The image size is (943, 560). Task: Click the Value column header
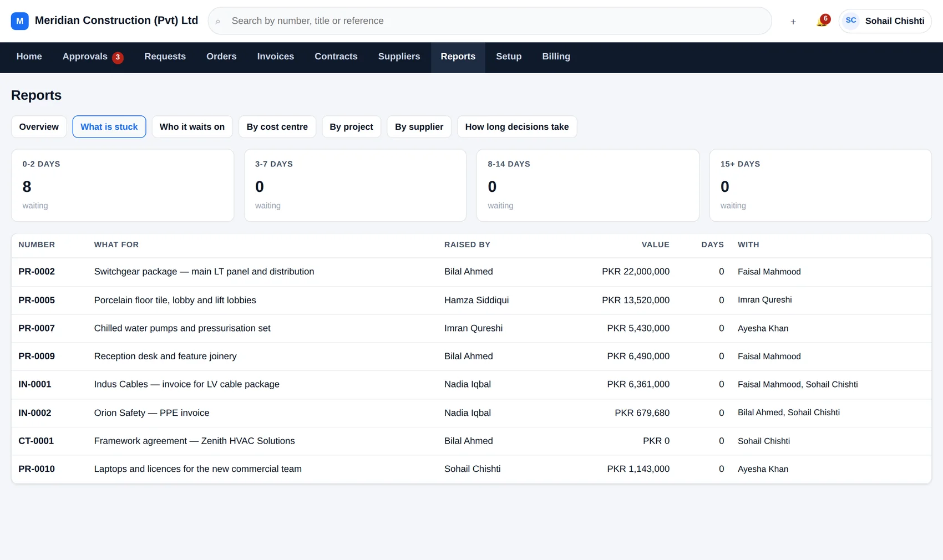click(x=655, y=245)
